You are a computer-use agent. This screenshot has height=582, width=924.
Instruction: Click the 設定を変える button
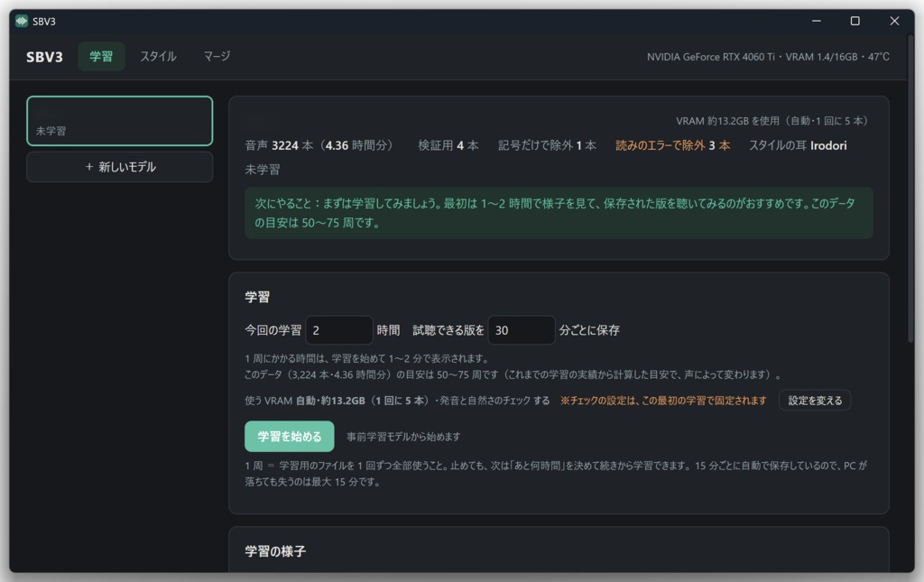(x=815, y=401)
